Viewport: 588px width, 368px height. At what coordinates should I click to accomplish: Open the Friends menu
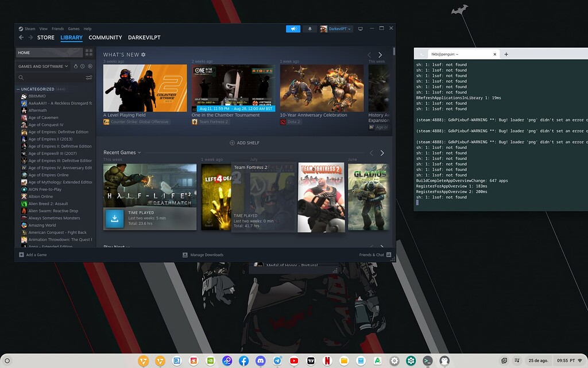tap(57, 29)
